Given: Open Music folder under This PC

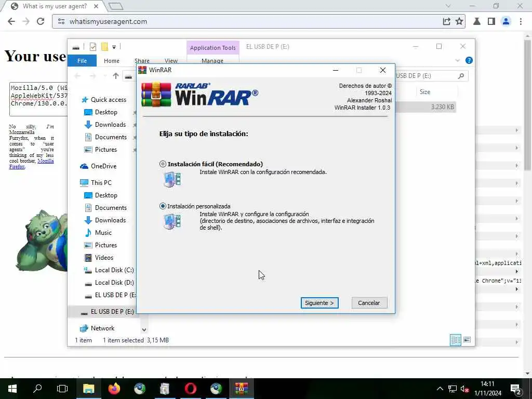Looking at the screenshot, I should pos(103,233).
